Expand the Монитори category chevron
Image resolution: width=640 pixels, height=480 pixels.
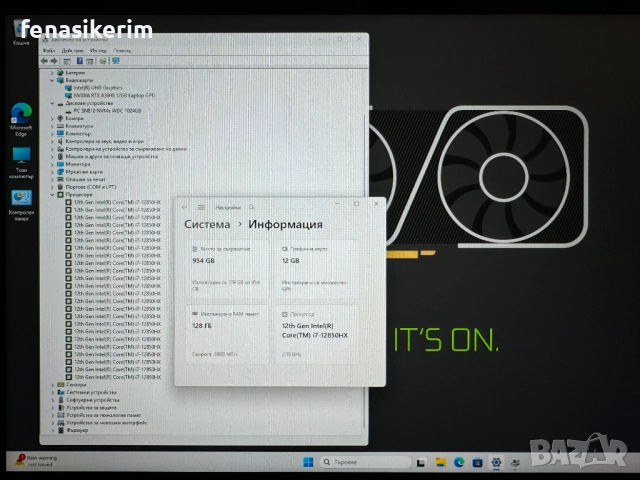(52, 164)
